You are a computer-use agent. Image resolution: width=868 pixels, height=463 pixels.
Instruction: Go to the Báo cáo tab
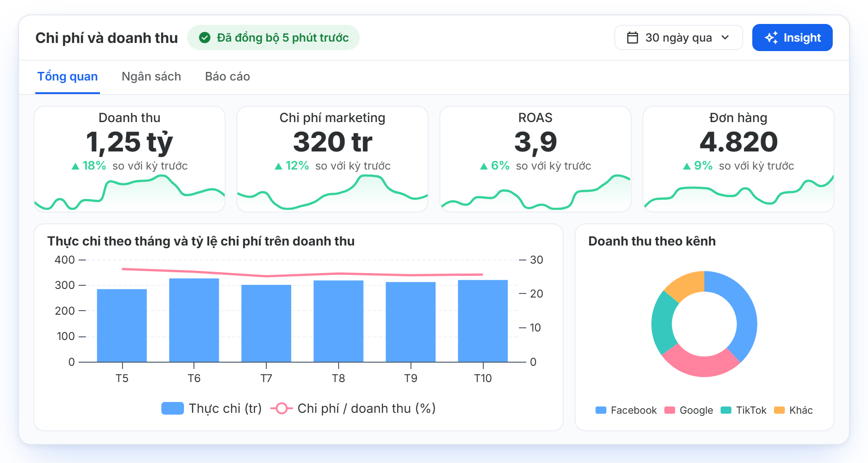click(x=227, y=76)
